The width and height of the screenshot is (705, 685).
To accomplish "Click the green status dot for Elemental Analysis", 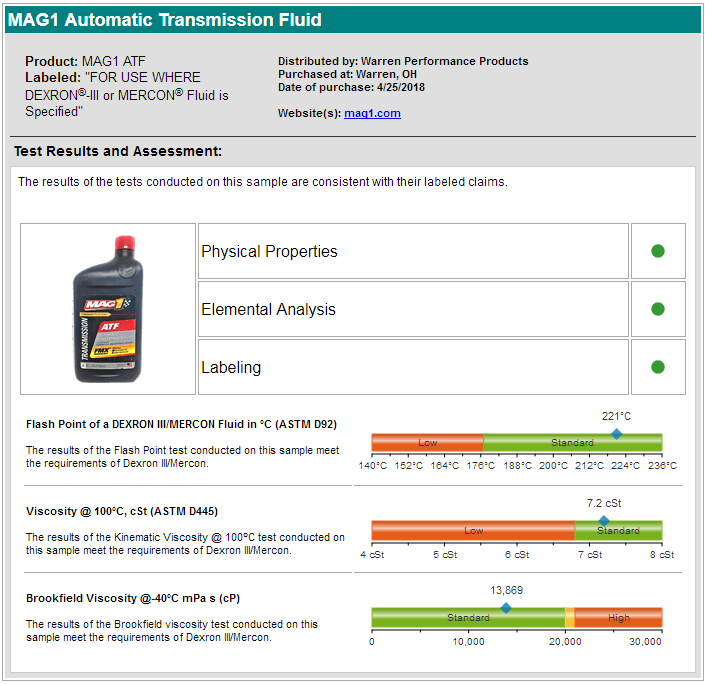I will click(658, 309).
